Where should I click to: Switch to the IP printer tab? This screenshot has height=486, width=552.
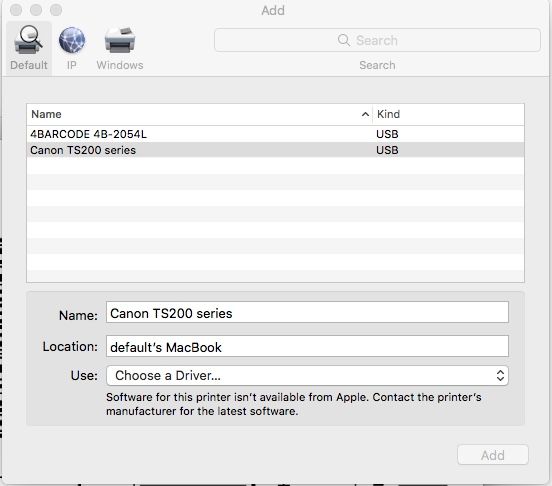(72, 48)
